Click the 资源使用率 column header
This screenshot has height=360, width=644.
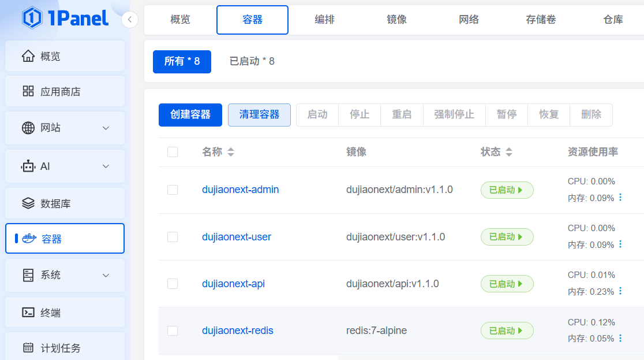click(x=593, y=152)
